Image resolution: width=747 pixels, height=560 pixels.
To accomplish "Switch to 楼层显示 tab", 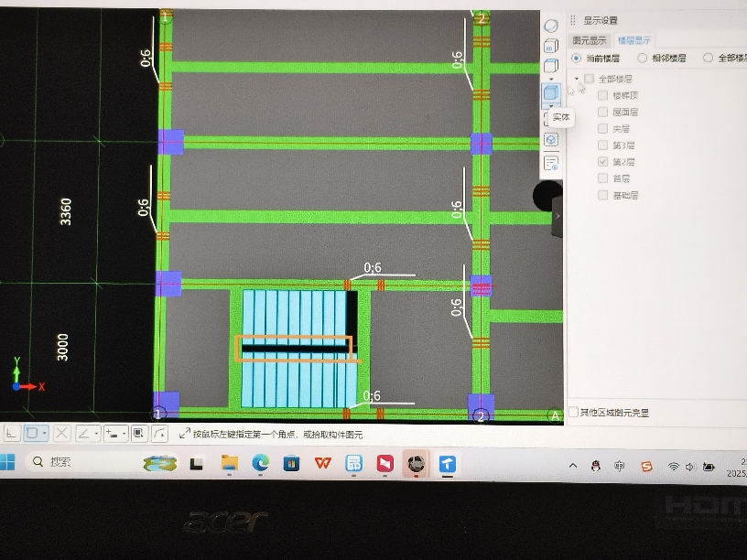I will coord(633,40).
